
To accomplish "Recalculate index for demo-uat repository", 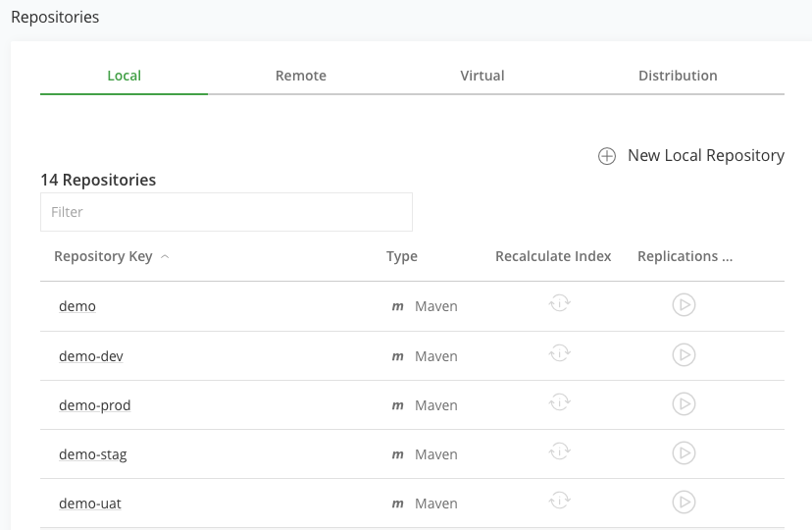I will 559,501.
